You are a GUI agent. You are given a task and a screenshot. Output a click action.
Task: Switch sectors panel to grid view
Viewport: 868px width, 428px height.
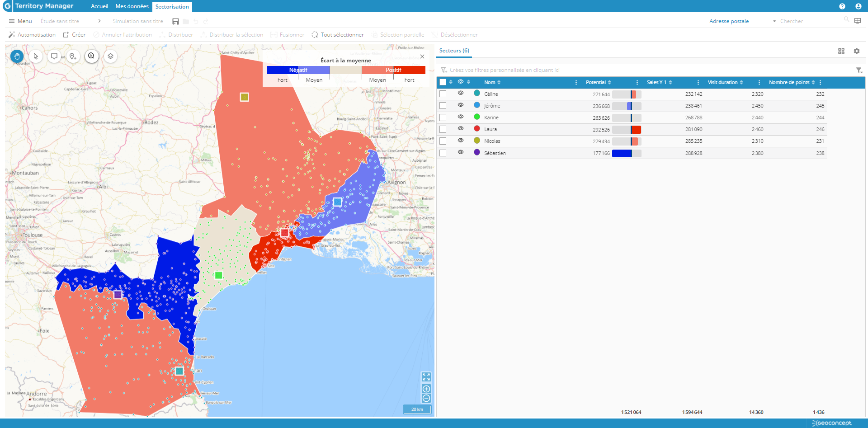(x=841, y=51)
